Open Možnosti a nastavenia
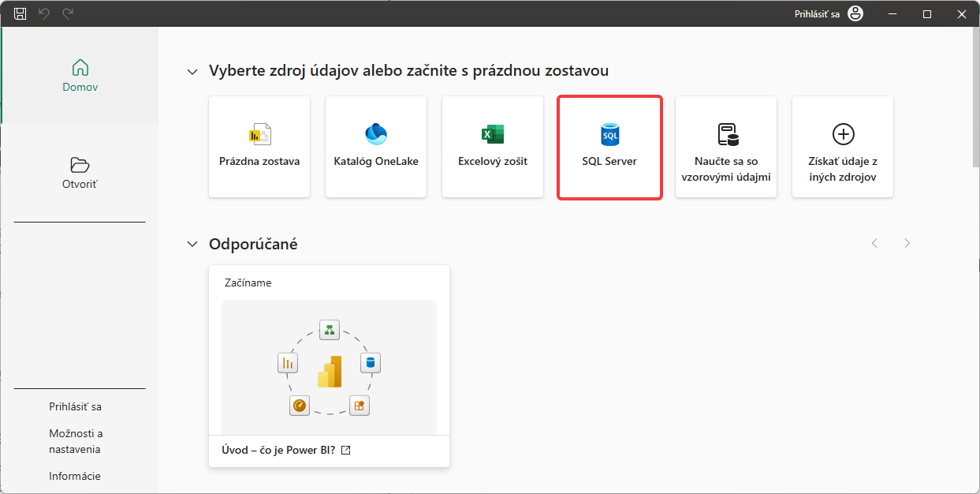This screenshot has width=980, height=494. pyautogui.click(x=76, y=441)
